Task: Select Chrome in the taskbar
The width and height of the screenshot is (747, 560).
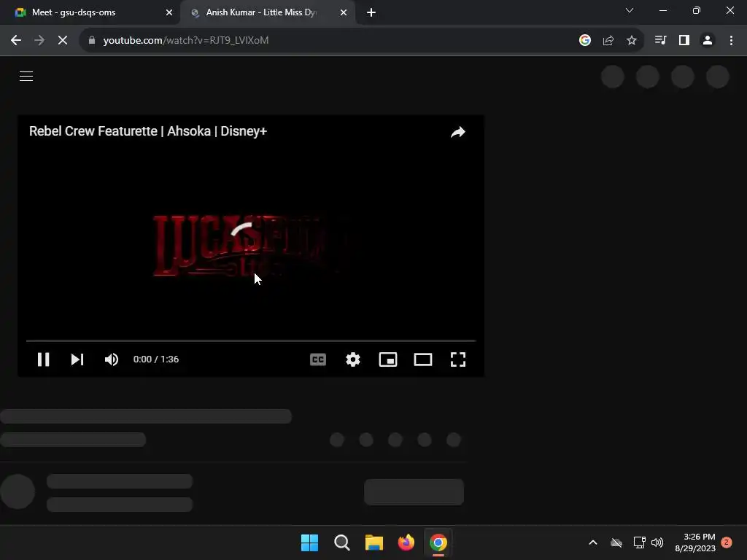Action: coord(438,542)
